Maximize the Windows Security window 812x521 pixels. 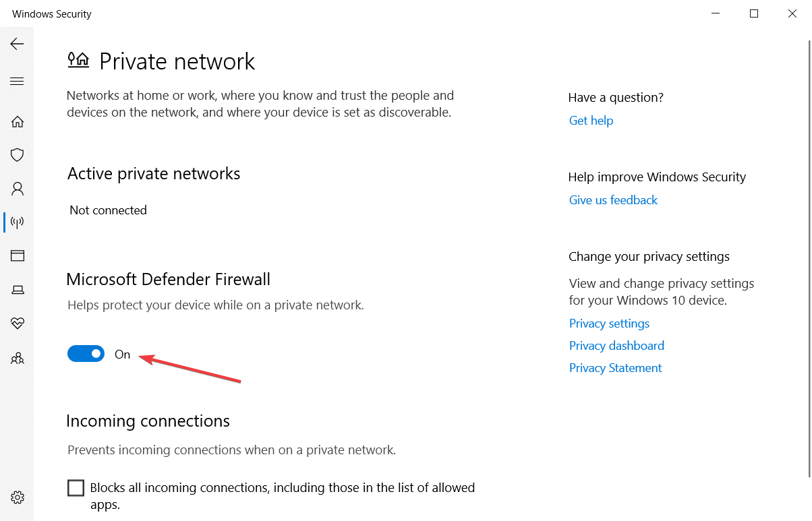coord(754,13)
